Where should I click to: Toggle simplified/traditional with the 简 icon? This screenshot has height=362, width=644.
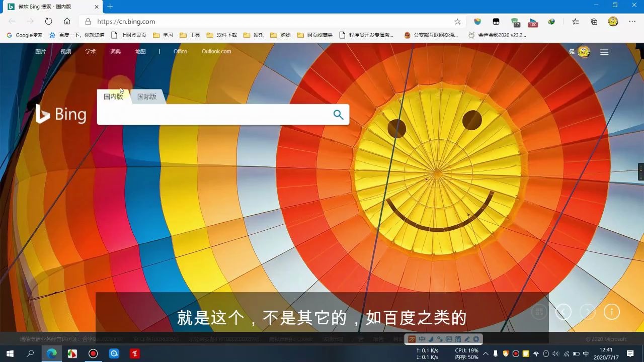click(458, 339)
